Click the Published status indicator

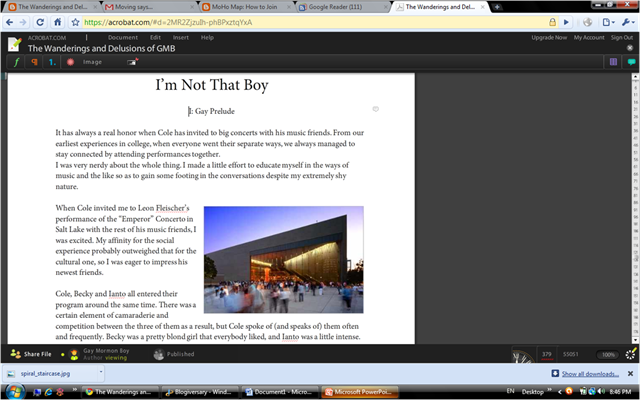click(174, 354)
